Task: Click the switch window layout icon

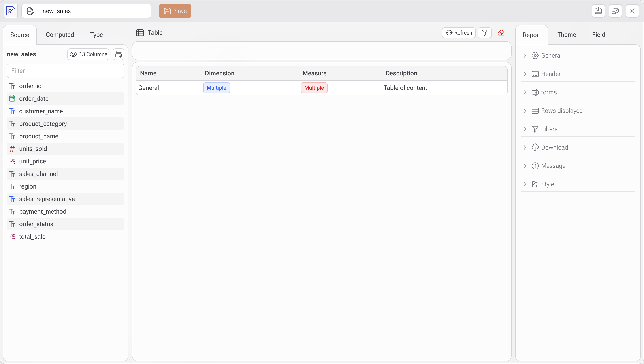Action: (x=615, y=11)
